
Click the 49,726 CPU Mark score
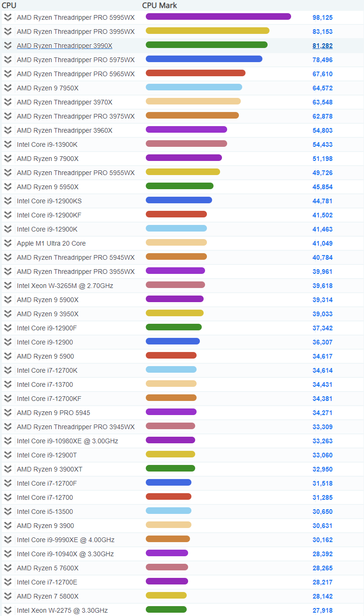coord(323,173)
